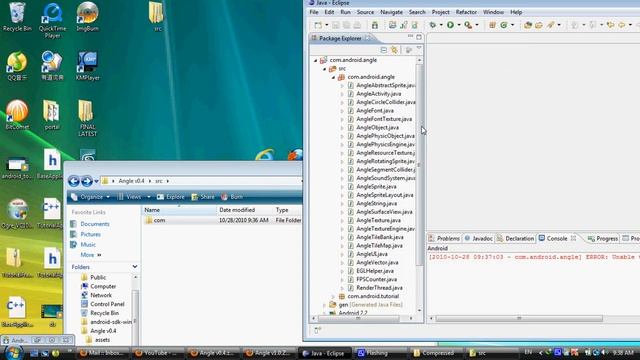Screen dimensions: 640x360
Task: Open the ImgBurn desktop shortcut
Action: 87,16
